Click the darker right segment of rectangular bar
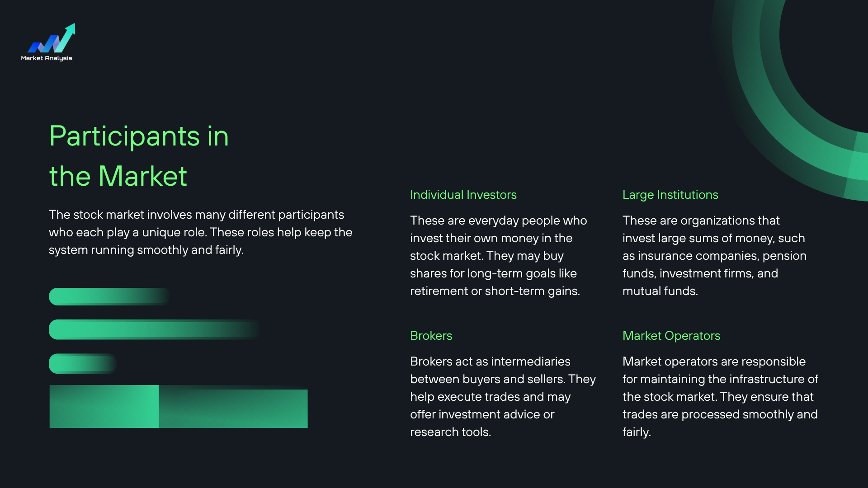This screenshot has height=488, width=868. coord(233,408)
